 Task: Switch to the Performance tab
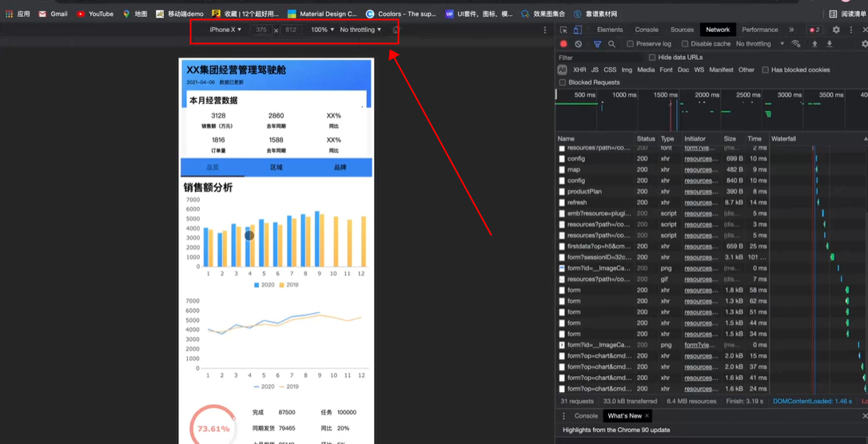(759, 30)
